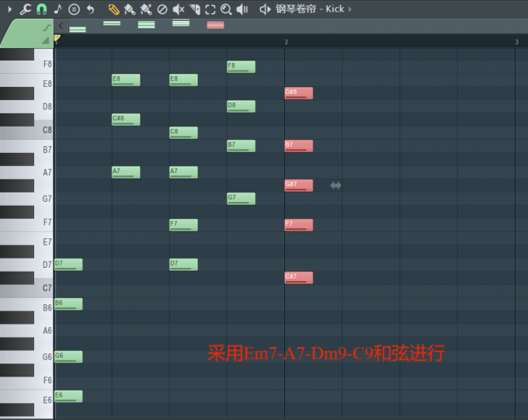Expand the arrow after Kick title

pyautogui.click(x=350, y=9)
